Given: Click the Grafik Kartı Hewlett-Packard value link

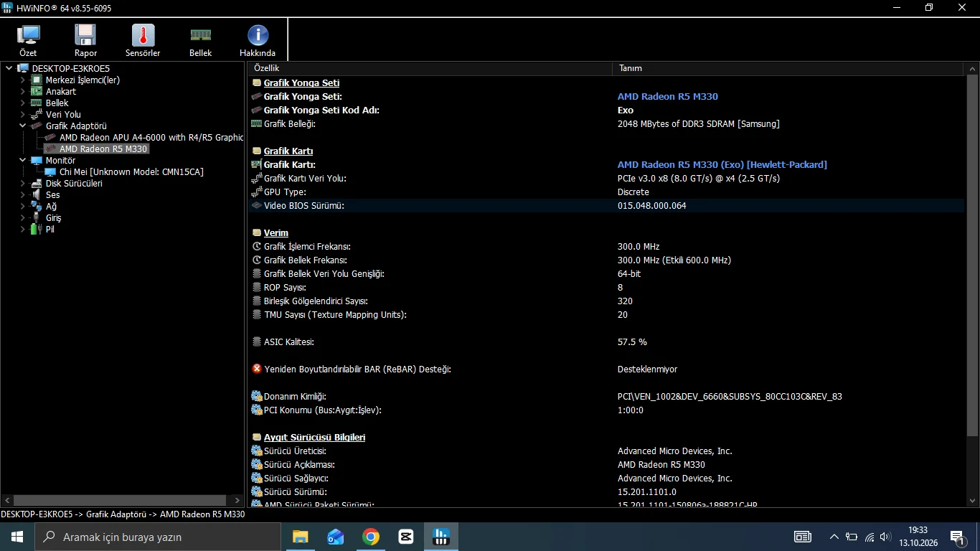Looking at the screenshot, I should pyautogui.click(x=722, y=165).
